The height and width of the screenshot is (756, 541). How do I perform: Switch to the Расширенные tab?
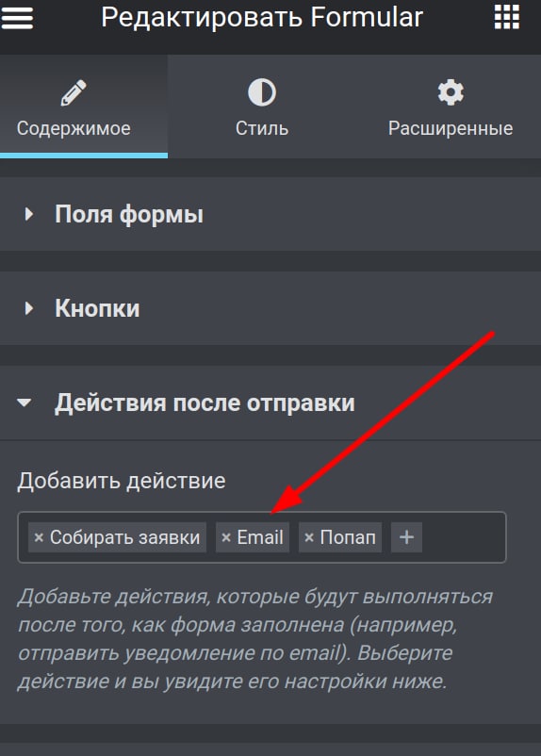pos(451,107)
